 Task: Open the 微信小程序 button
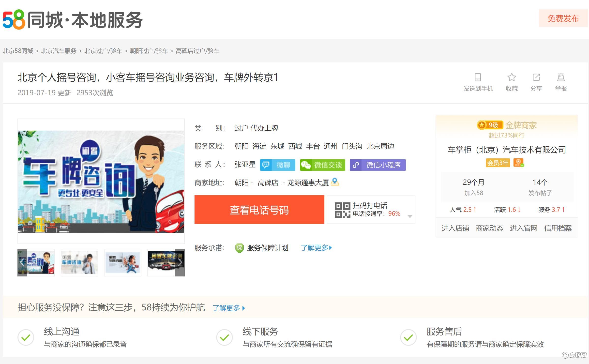378,165
